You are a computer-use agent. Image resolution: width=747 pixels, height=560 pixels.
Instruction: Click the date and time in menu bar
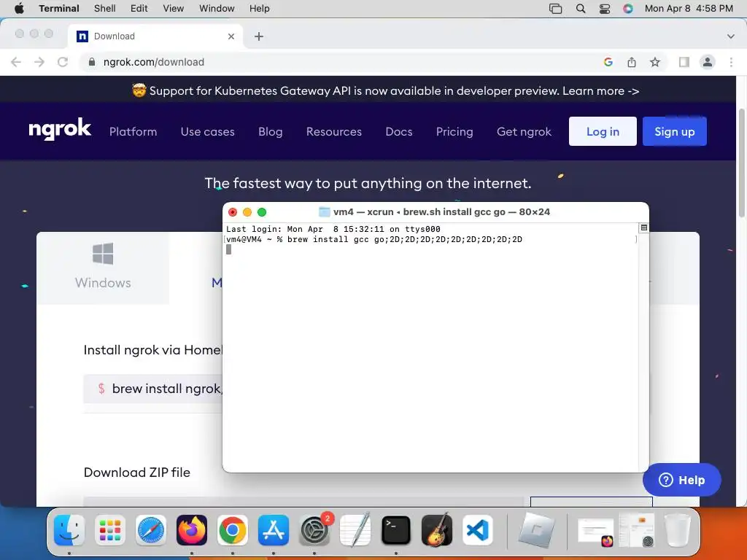(x=689, y=8)
